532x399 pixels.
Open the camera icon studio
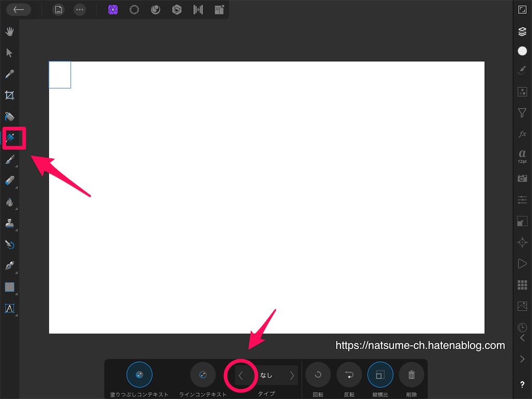coord(522,178)
